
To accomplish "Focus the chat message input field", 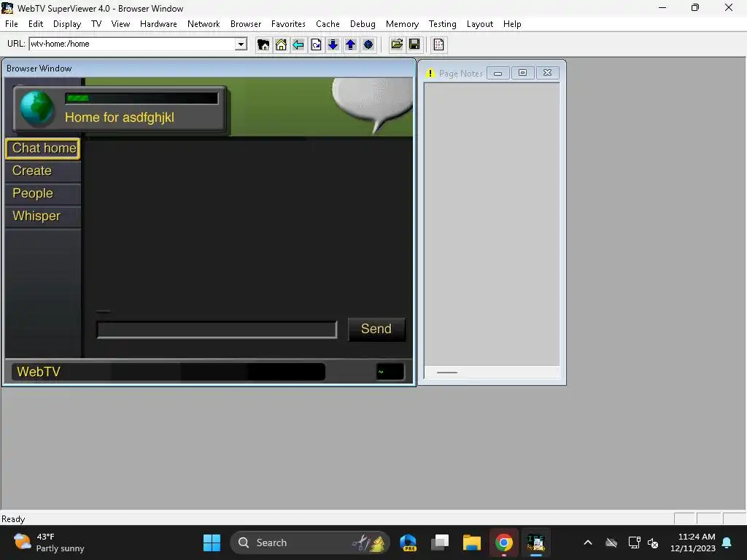I will tap(217, 330).
